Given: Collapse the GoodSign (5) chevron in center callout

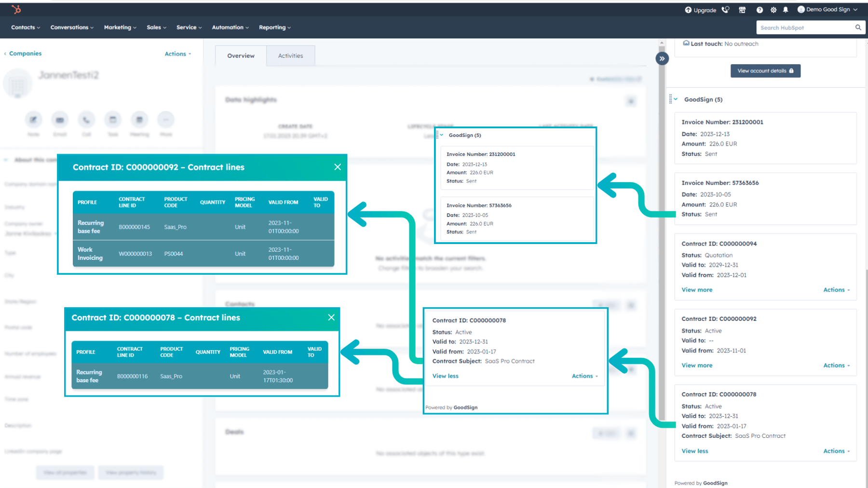Looking at the screenshot, I should tap(442, 135).
